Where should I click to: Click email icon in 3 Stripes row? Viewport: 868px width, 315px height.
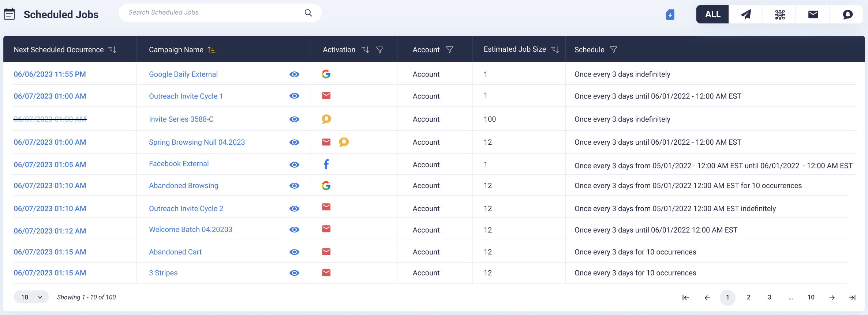click(326, 273)
